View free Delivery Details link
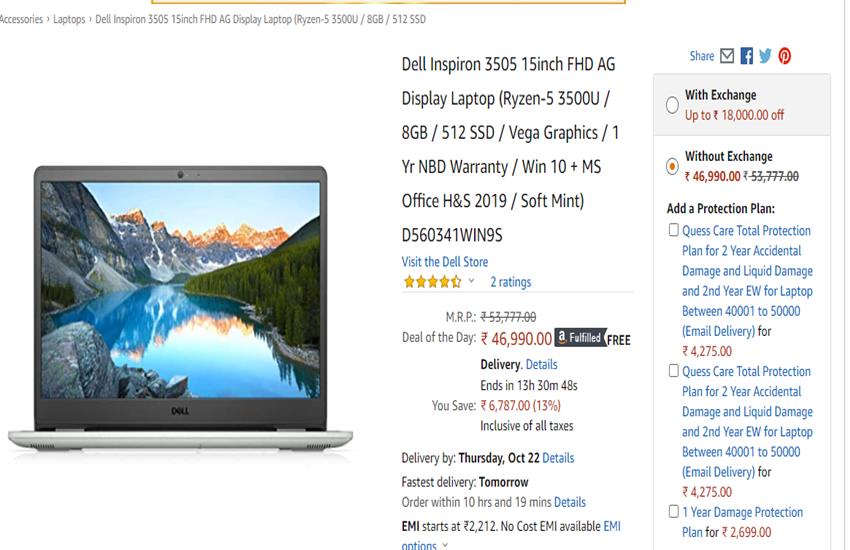850x550 pixels. [x=542, y=365]
